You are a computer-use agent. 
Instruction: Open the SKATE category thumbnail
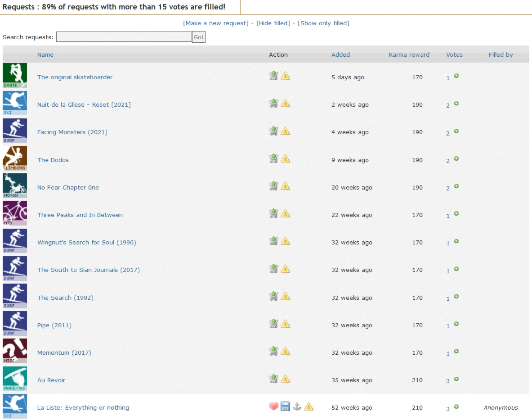15,75
